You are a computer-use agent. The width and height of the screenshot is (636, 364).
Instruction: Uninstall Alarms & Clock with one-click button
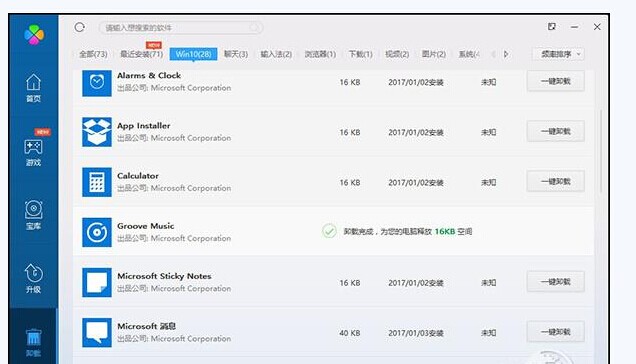(x=556, y=81)
